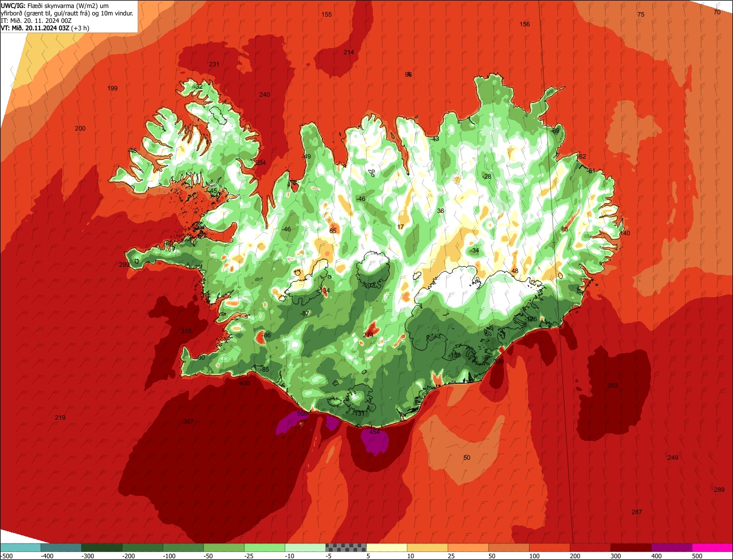Click the map value "65"
Viewport: 733px width, 560px height.
click(333, 231)
